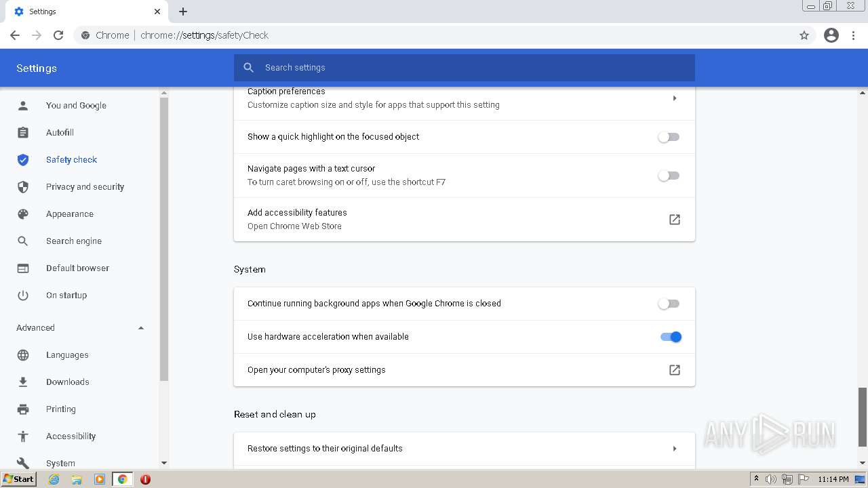The image size is (868, 488).
Task: Click in the Search settings field
Action: (x=465, y=68)
